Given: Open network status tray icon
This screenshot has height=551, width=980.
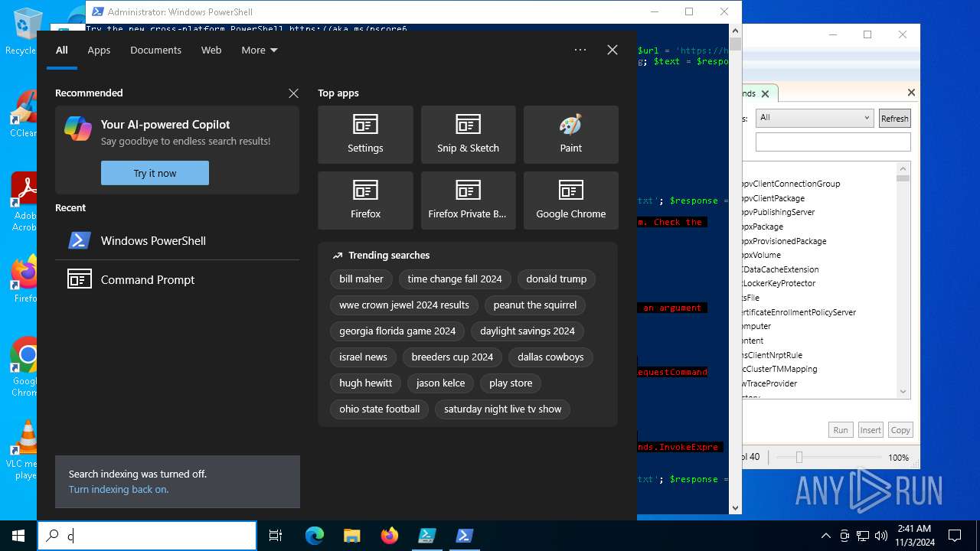Looking at the screenshot, I should click(863, 536).
